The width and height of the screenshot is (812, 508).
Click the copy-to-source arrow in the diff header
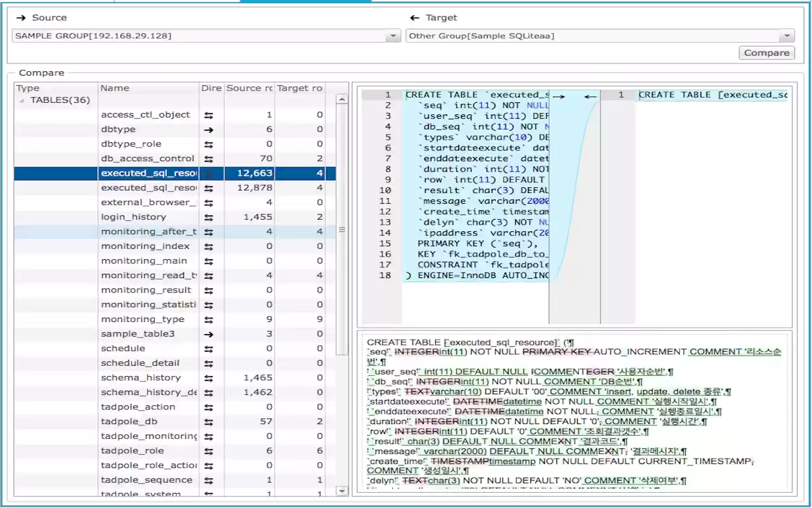[590, 96]
